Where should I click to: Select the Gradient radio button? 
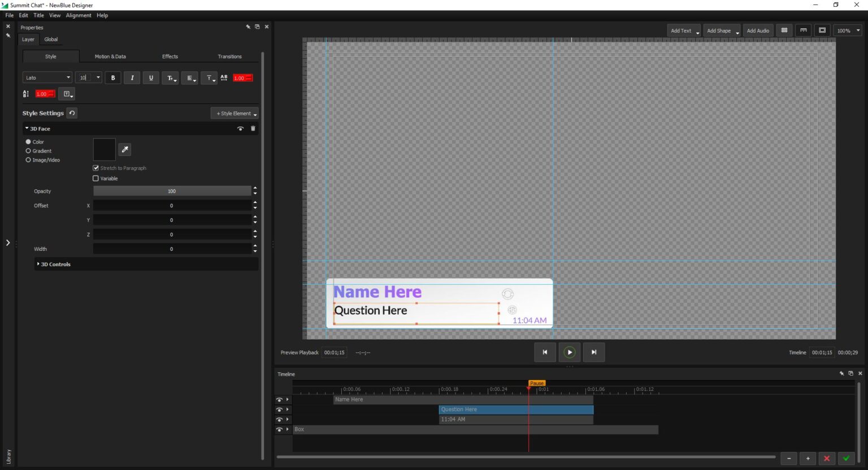tap(28, 151)
